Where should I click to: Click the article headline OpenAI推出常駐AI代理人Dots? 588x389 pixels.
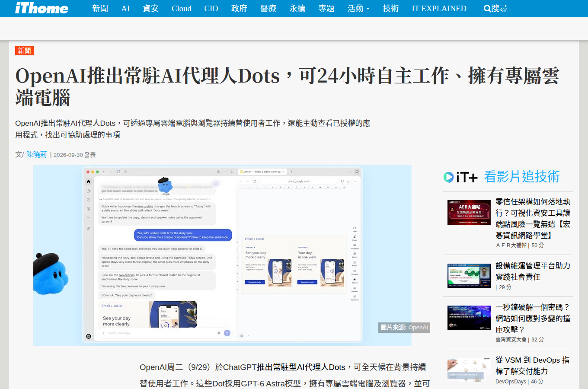tap(287, 87)
